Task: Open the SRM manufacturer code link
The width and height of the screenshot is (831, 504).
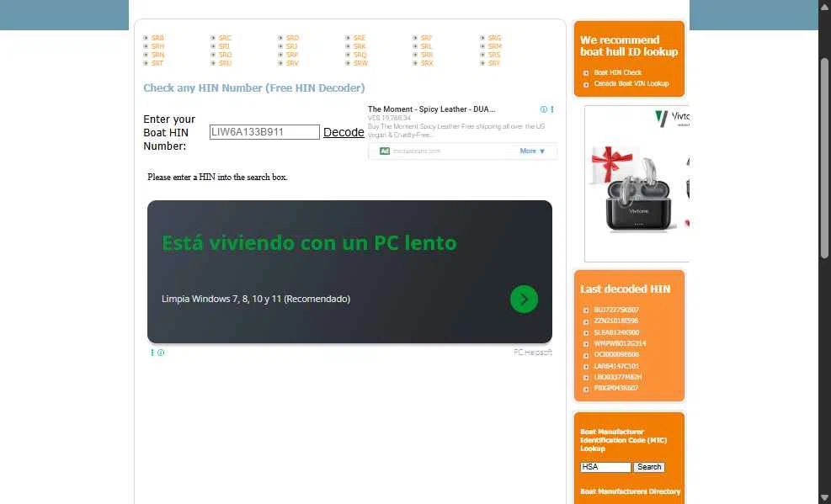Action: click(494, 46)
